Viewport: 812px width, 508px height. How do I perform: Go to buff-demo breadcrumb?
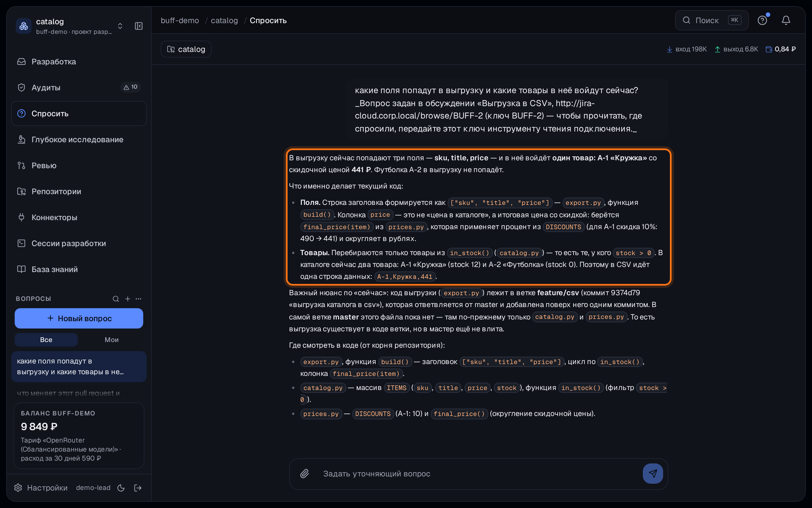click(180, 21)
